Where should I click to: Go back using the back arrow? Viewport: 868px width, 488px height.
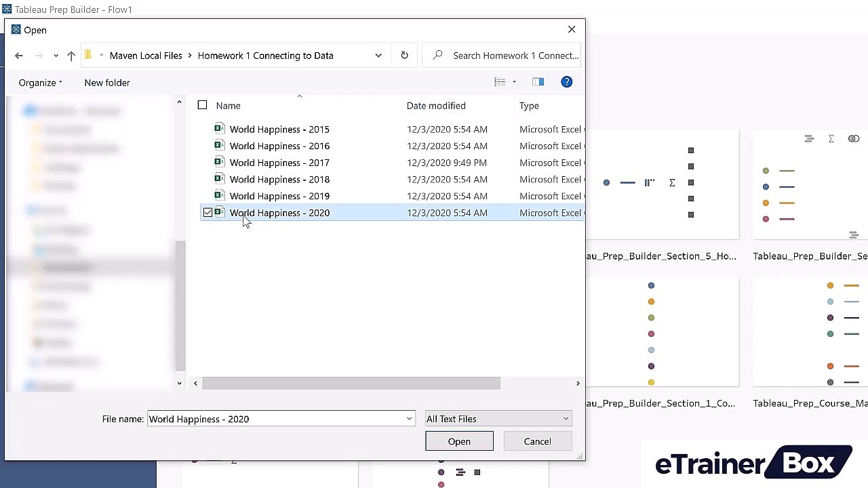click(19, 56)
